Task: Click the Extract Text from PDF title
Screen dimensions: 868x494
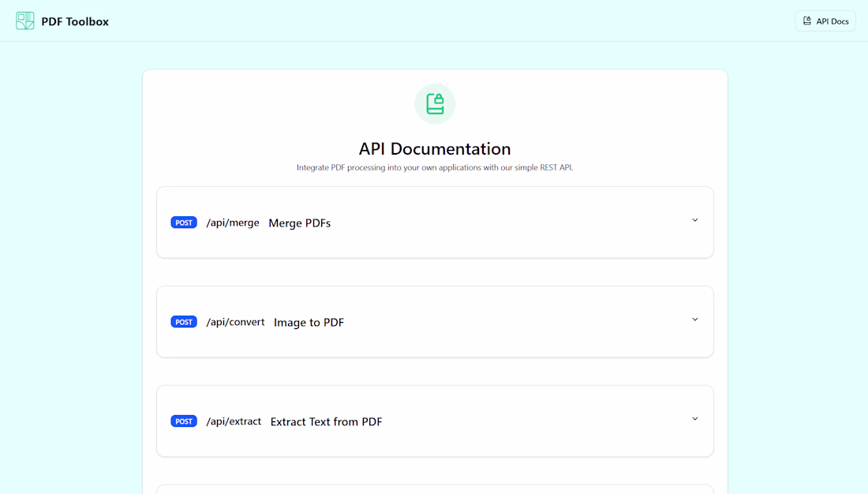Action: (326, 421)
